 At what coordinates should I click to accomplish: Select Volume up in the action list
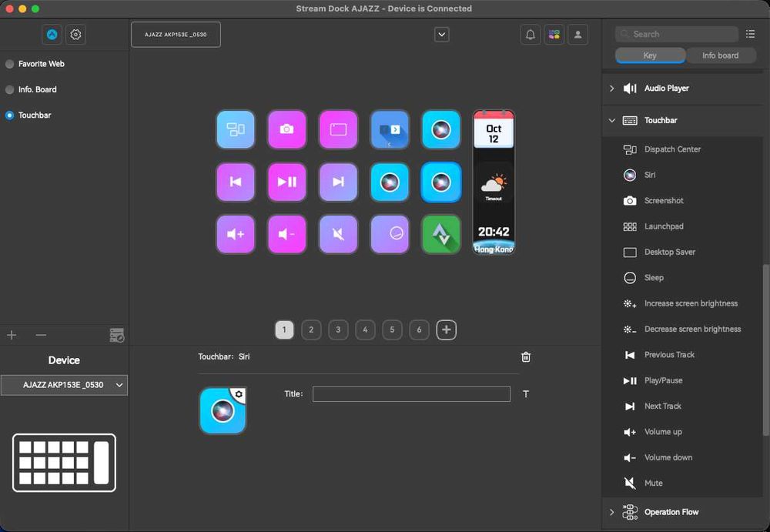(x=682, y=432)
